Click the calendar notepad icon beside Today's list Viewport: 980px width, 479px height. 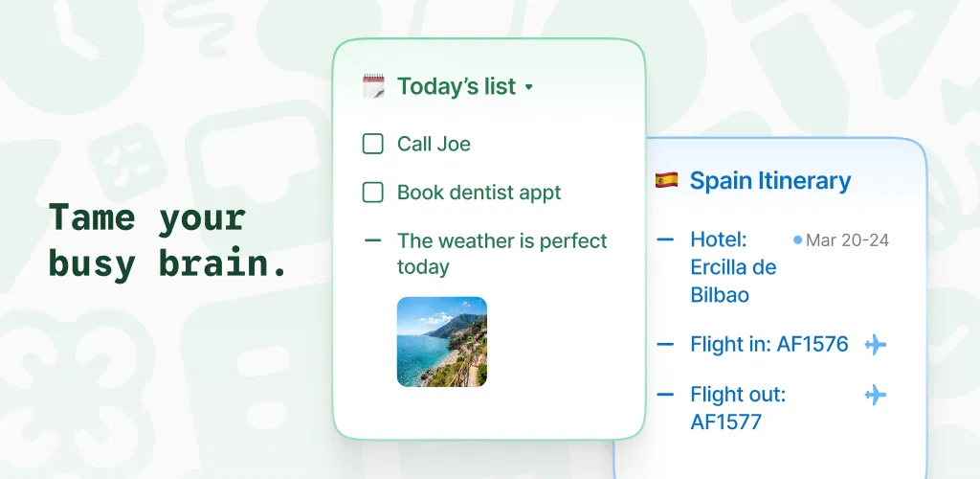pos(374,86)
